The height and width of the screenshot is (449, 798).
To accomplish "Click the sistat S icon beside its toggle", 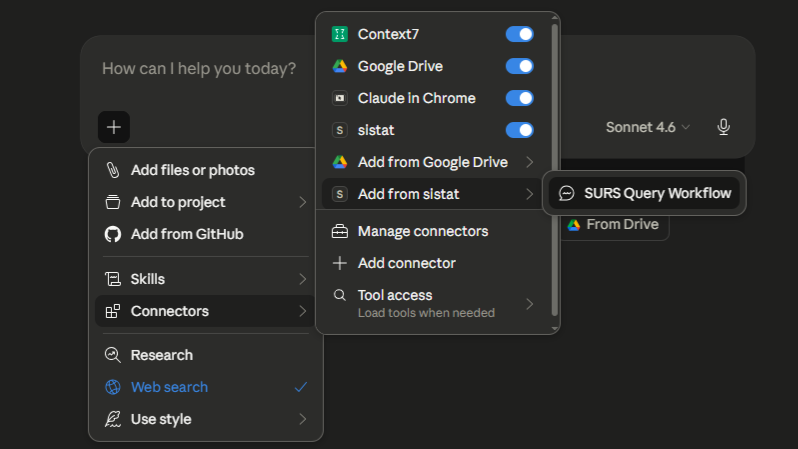I will (x=339, y=130).
